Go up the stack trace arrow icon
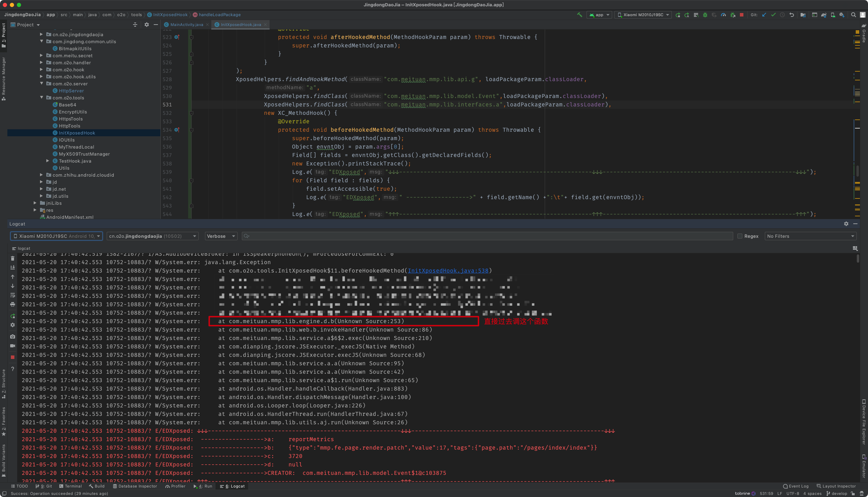This screenshot has height=497, width=868. click(x=13, y=277)
